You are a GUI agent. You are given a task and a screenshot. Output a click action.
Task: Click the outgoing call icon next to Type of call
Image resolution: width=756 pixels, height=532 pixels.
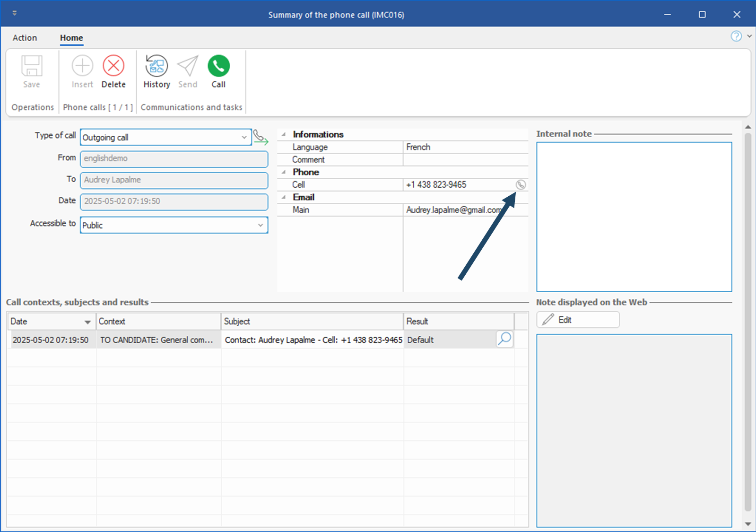[261, 137]
